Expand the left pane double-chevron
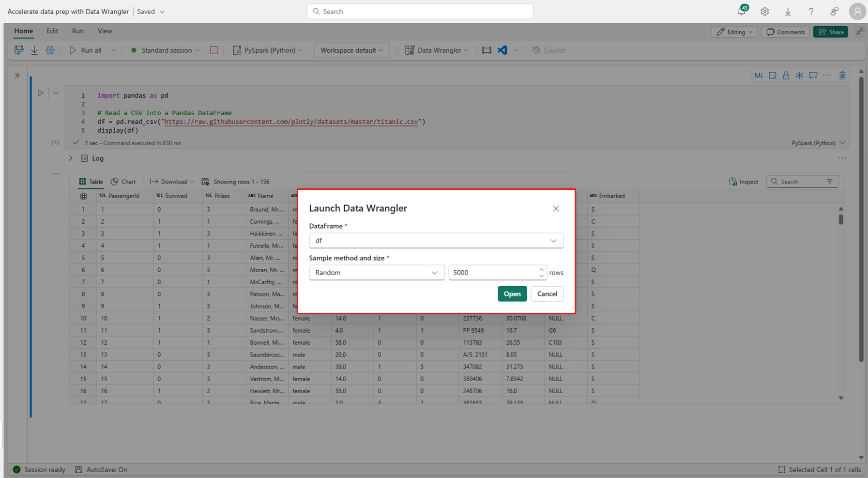 [x=17, y=75]
